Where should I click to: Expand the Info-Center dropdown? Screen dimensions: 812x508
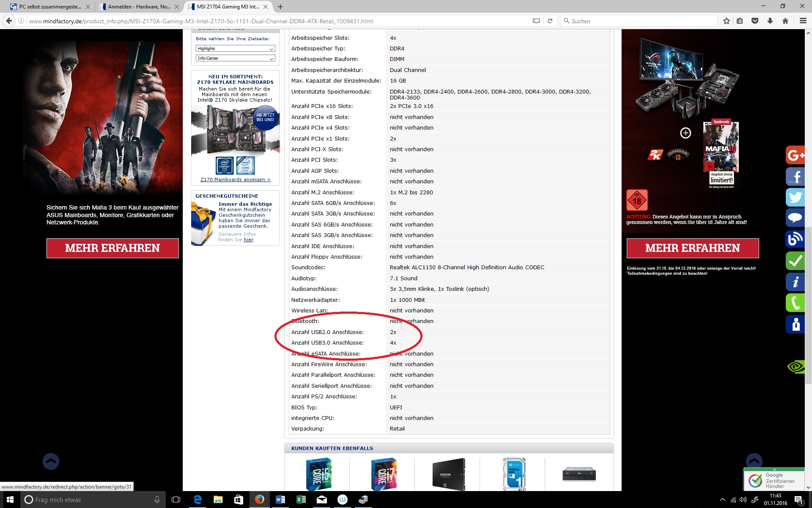pos(235,58)
